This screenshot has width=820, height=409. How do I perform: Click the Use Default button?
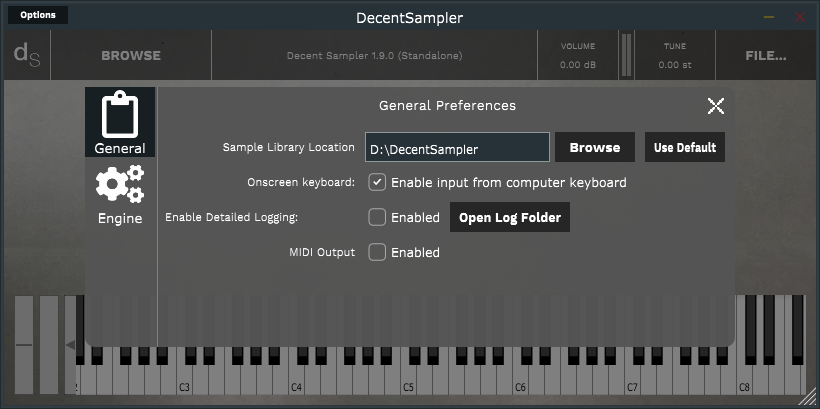[x=685, y=147]
